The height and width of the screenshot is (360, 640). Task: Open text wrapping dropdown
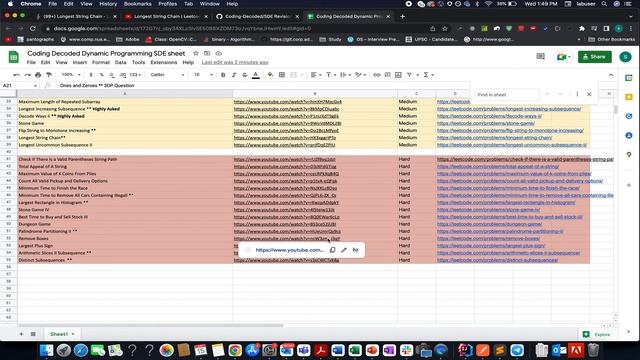coord(344,75)
